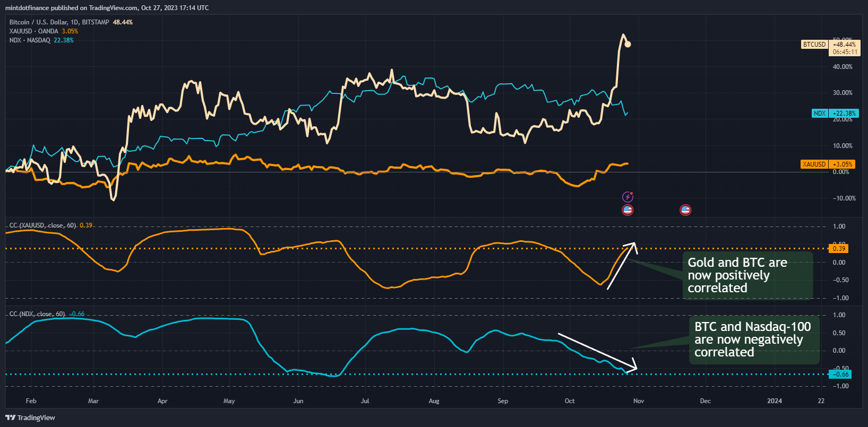Click the 06:45:11 countdown under BTCUSD label

point(845,52)
